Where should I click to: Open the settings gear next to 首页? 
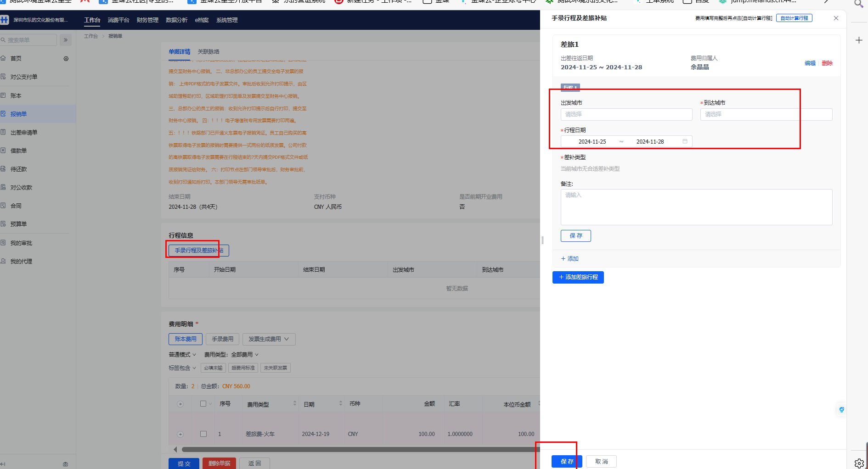(66, 59)
